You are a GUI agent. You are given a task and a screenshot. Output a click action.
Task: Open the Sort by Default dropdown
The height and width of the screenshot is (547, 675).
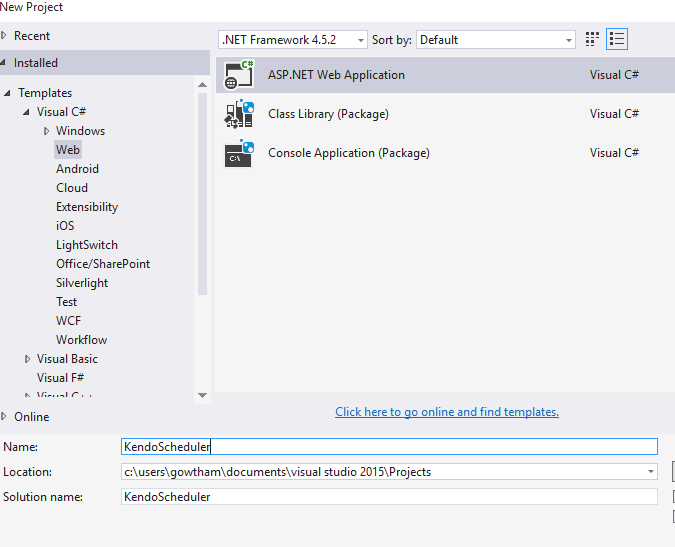[495, 40]
